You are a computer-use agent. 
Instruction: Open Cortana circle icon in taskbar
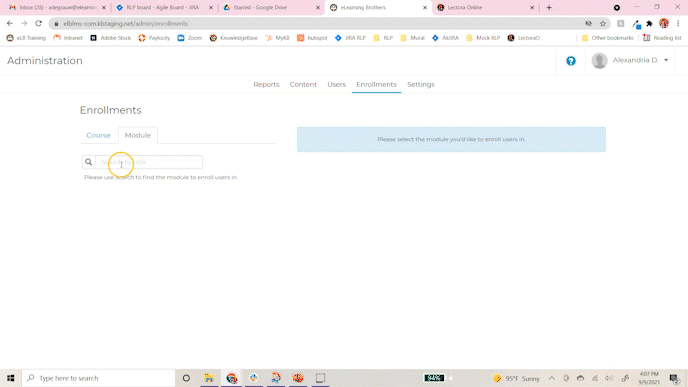coord(186,378)
